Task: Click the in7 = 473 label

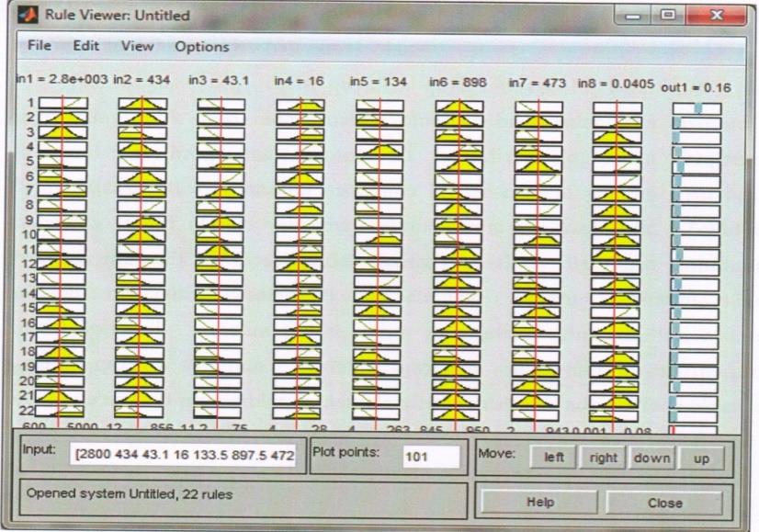Action: (537, 83)
